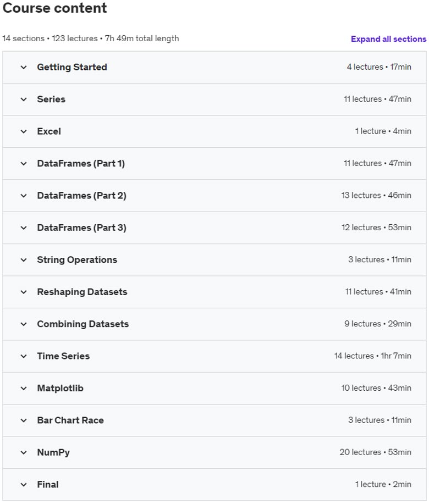Select the Time Series section heading

point(63,356)
